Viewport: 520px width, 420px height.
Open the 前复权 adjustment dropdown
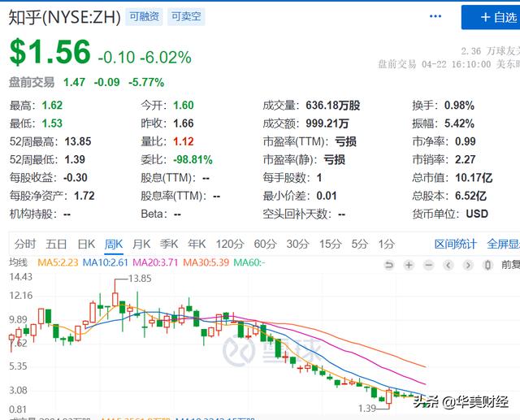pyautogui.click(x=509, y=265)
